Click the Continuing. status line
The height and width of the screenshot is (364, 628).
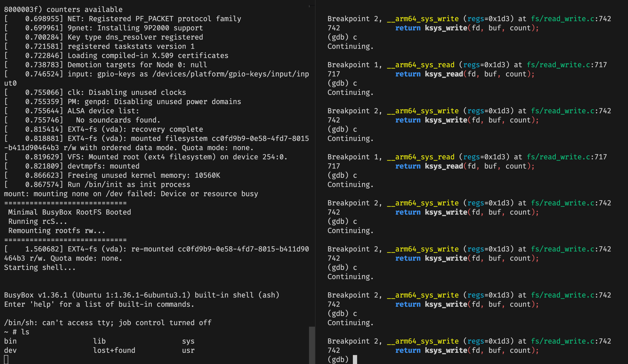[x=350, y=46]
